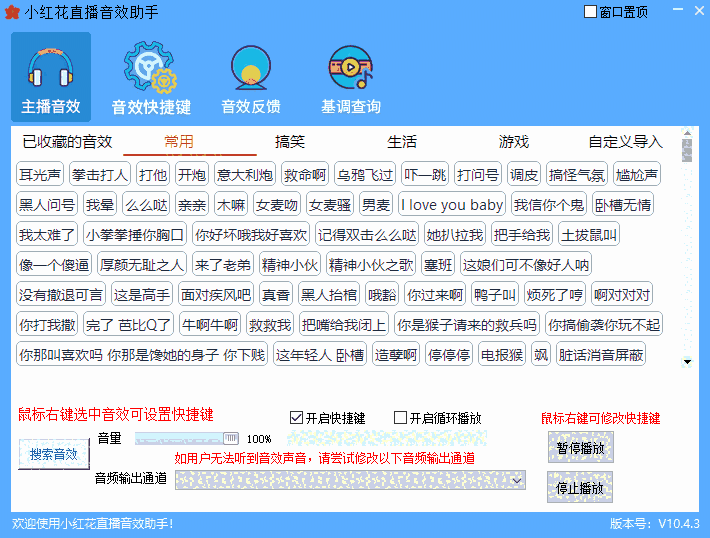Play the 乌鸦飞过 sound effect

(365, 174)
